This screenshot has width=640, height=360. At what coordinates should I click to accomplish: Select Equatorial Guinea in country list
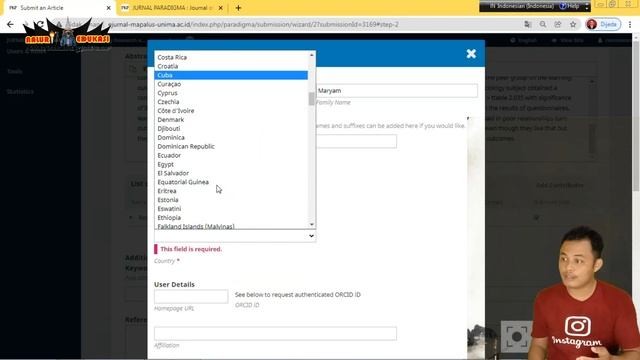[231, 182]
